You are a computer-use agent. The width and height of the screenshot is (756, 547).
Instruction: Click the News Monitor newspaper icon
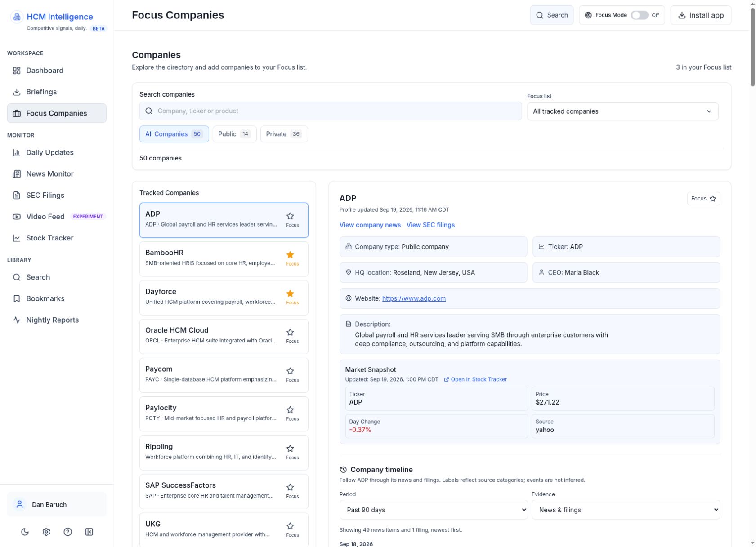17,174
